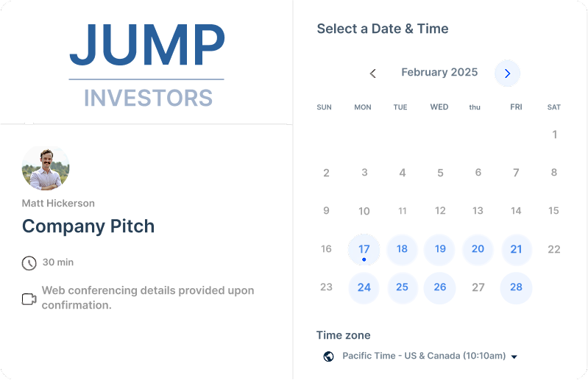
Task: Pick February 18 as the date
Action: click(402, 249)
